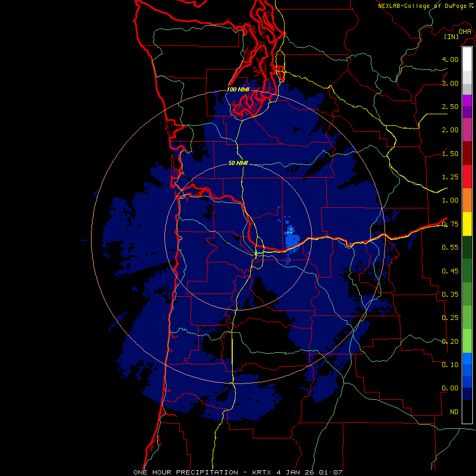
Task: Click the [IN] units label
Action: tap(451, 36)
